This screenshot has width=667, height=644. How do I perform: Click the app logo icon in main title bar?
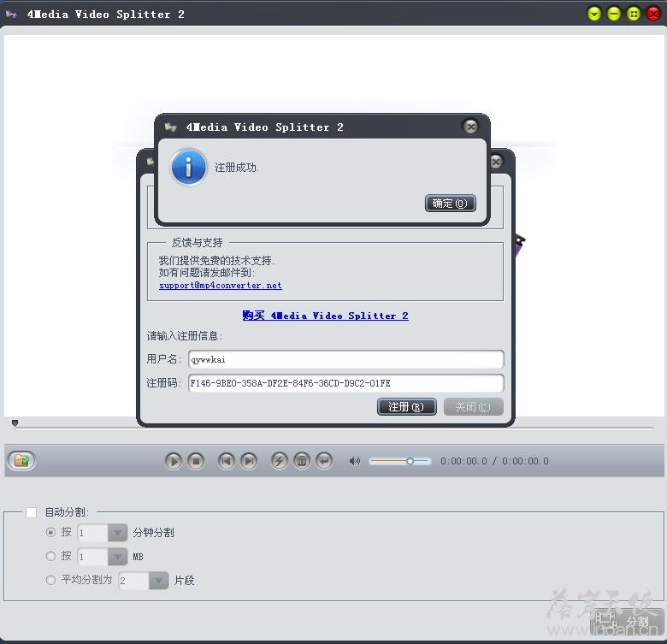pos(11,14)
